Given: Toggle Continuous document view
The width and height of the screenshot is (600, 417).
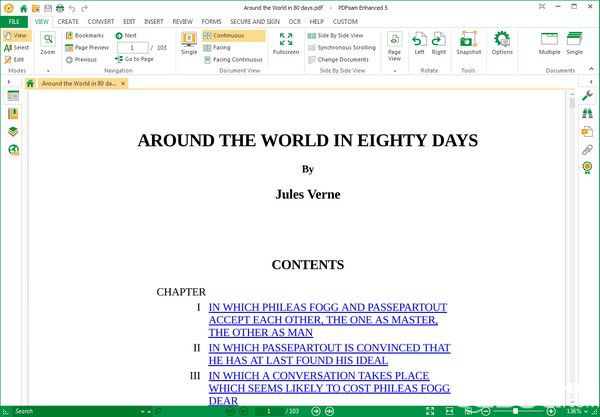Looking at the screenshot, I should (x=233, y=36).
